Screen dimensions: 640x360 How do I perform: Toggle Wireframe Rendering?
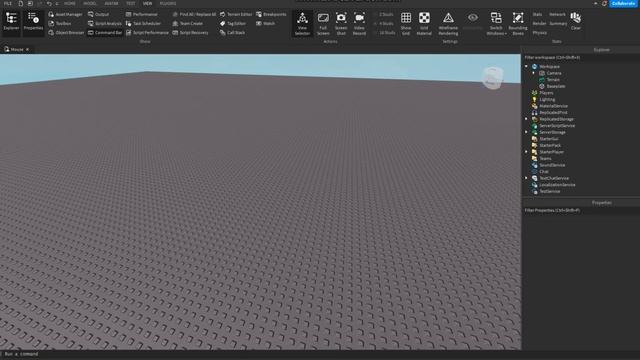click(448, 24)
